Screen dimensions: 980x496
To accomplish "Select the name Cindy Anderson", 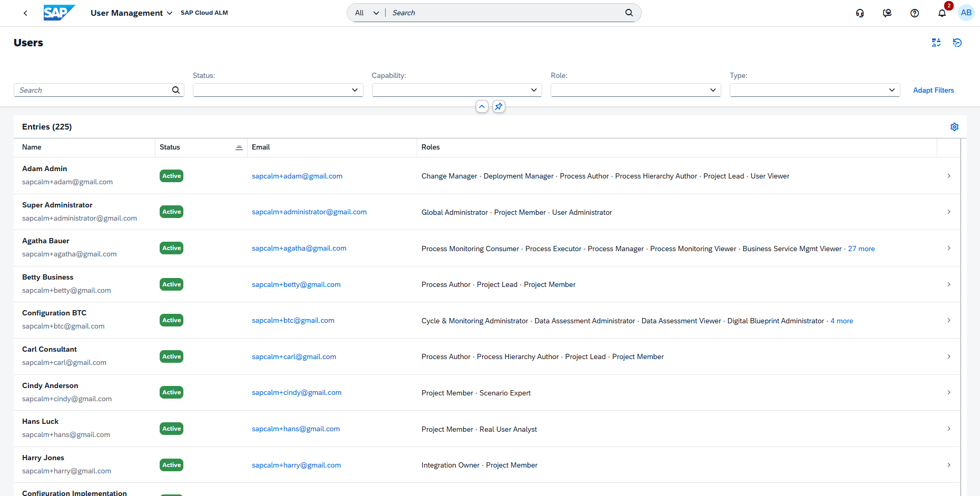I will tap(50, 386).
